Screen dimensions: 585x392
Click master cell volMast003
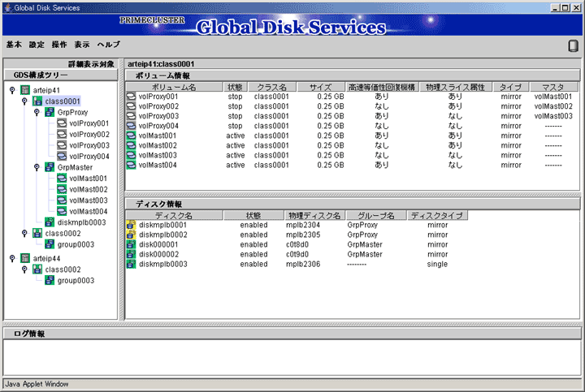point(553,116)
